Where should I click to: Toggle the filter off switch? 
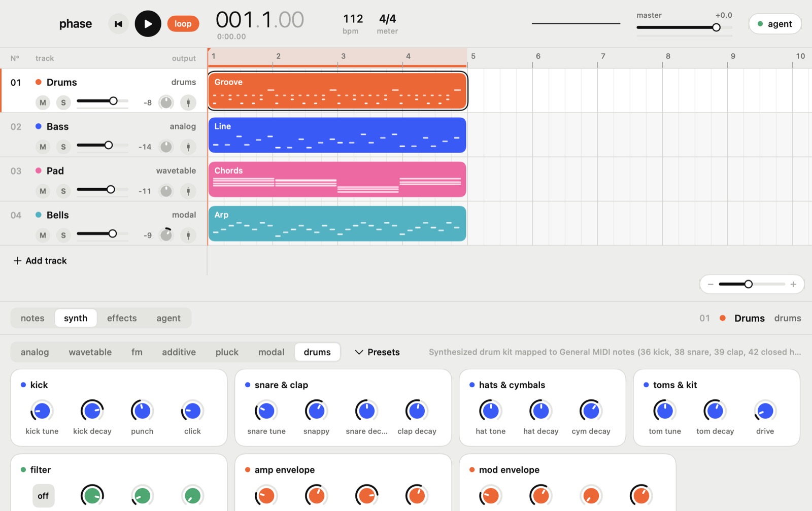point(43,496)
